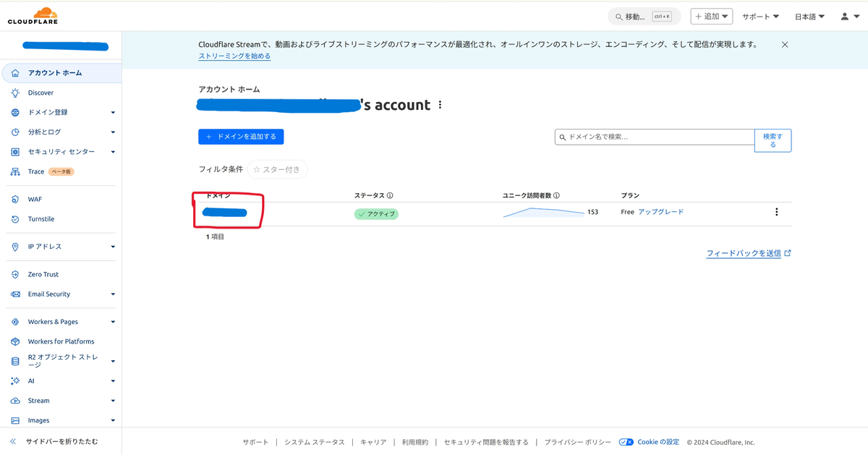Toggle the Cookie の設定 switch icon

(x=626, y=442)
